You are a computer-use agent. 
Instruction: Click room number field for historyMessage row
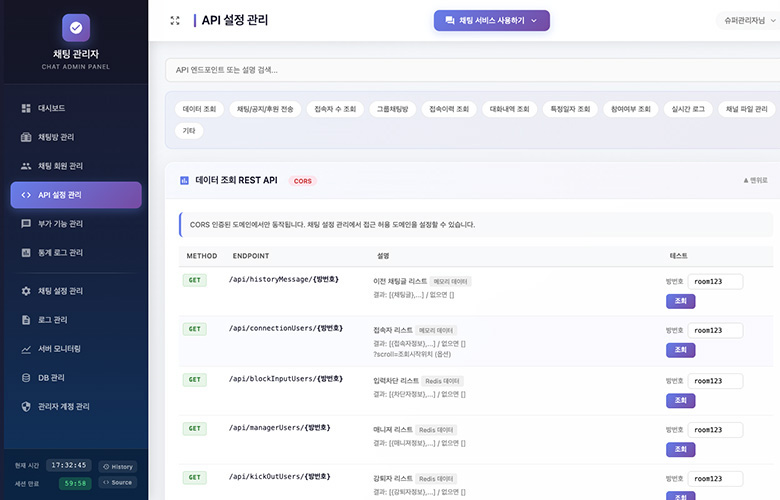(715, 282)
